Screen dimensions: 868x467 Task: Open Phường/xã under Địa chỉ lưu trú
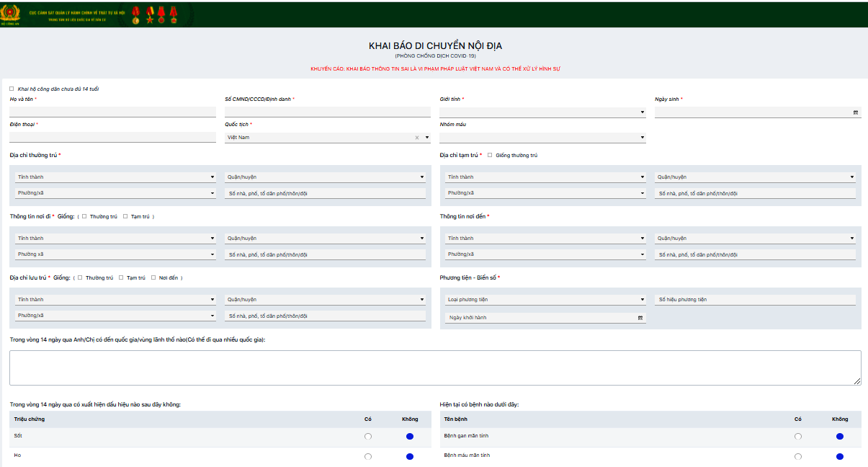click(115, 316)
